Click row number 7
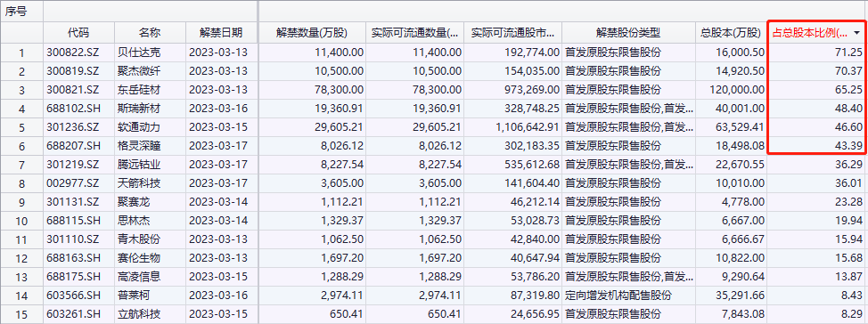This screenshot has width=868, height=324. click(21, 166)
